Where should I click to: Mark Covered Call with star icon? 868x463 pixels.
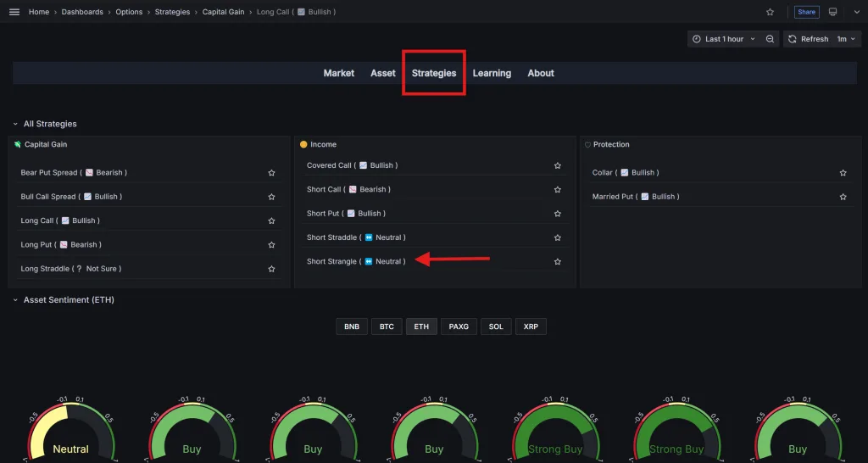[x=557, y=166]
